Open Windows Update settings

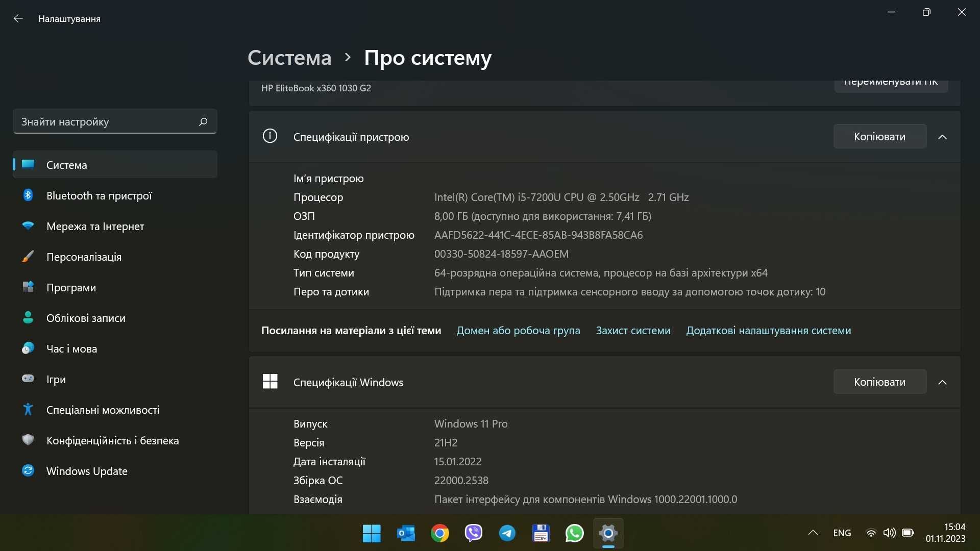[x=115, y=471]
